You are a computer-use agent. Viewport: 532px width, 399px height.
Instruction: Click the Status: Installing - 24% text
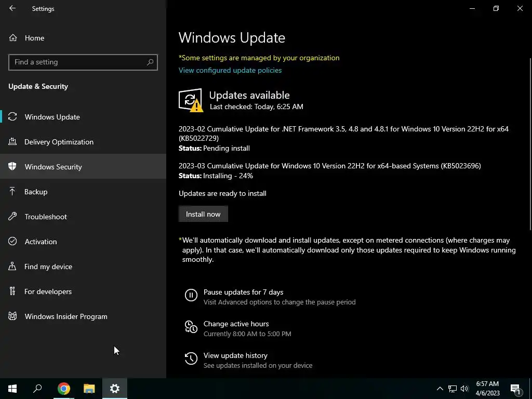coord(216,176)
